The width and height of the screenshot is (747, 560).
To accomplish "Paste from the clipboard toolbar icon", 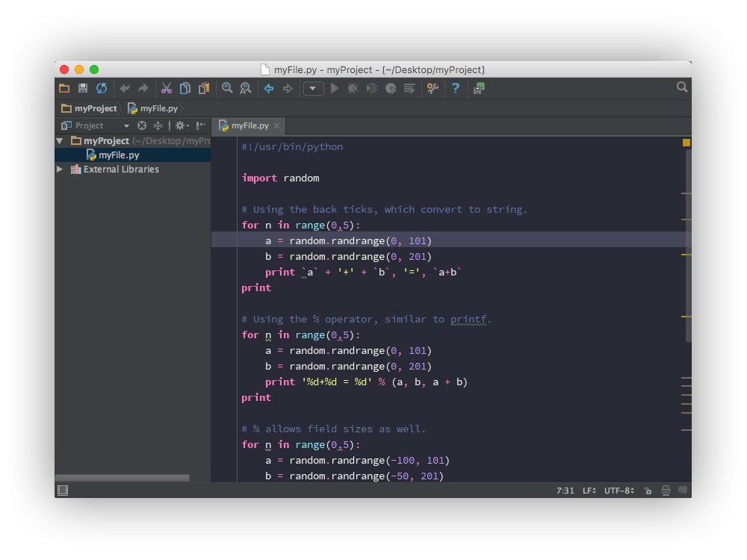I will pyautogui.click(x=203, y=89).
